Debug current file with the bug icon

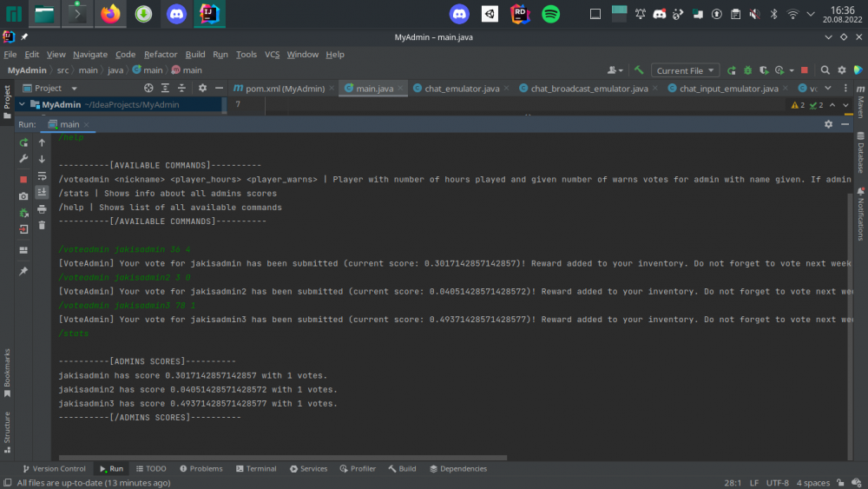(x=748, y=70)
